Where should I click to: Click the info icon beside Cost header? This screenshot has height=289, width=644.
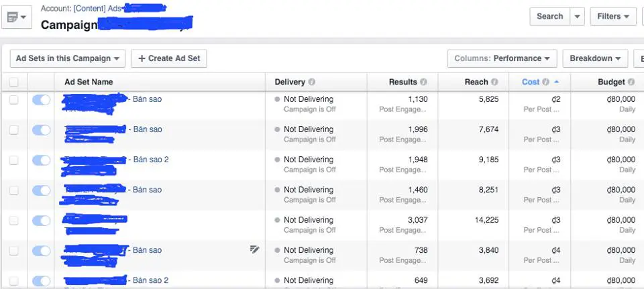tap(545, 82)
